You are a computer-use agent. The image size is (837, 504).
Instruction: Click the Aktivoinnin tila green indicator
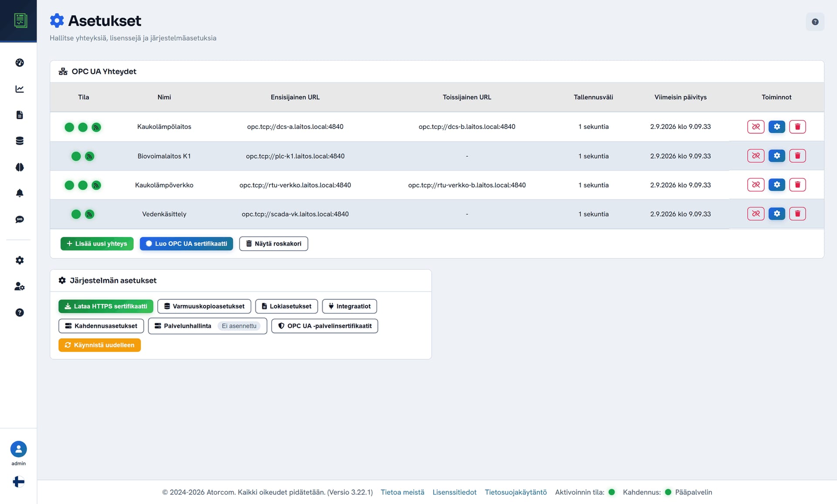[612, 492]
